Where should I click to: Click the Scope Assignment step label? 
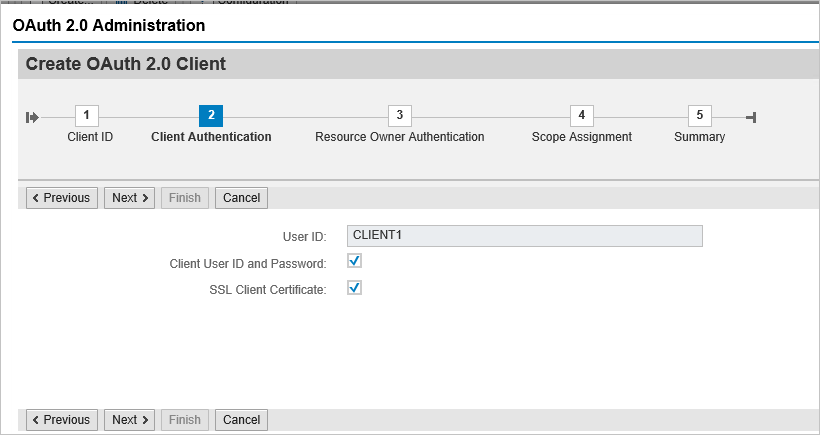[x=581, y=137]
